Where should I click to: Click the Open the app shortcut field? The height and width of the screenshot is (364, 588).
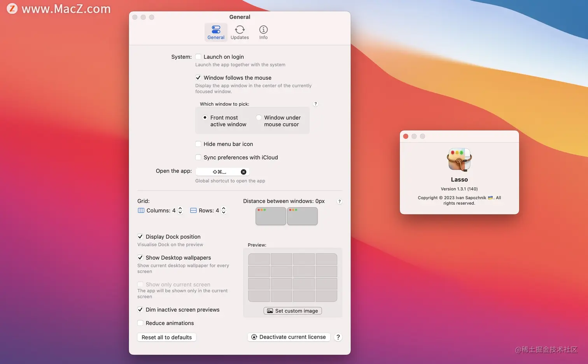tap(222, 172)
